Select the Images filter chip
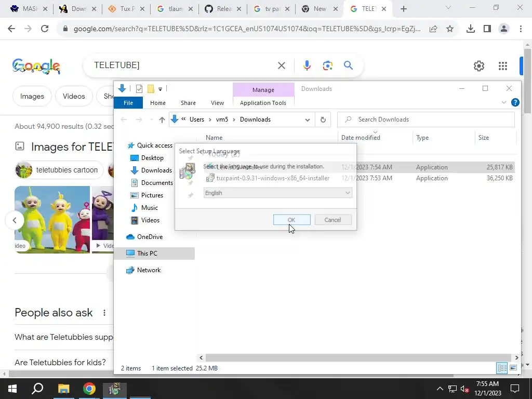The height and width of the screenshot is (399, 532). [32, 96]
